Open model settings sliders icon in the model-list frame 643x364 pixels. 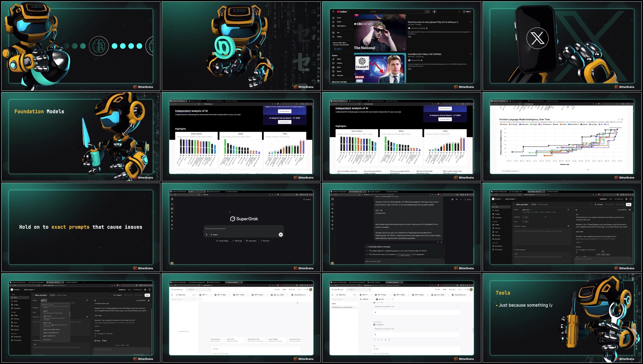(x=87, y=300)
